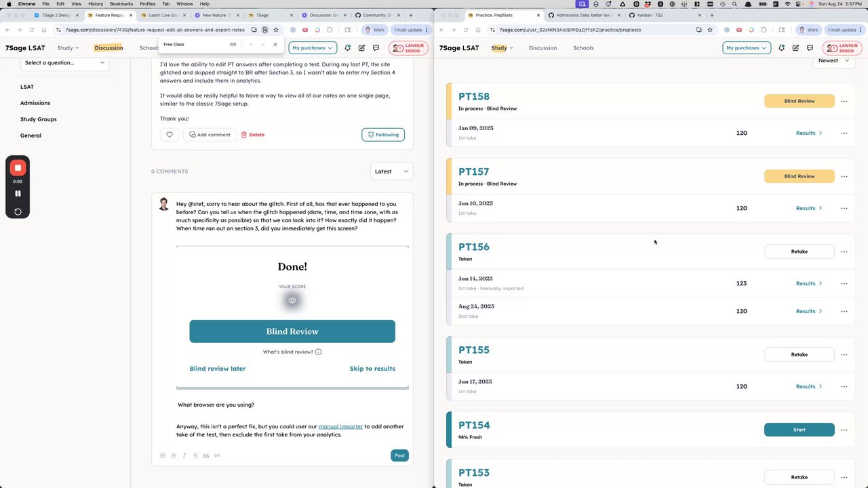This screenshot has width=868, height=488.
Task: Open Chrome's Bookmarks menu
Action: 121,4
